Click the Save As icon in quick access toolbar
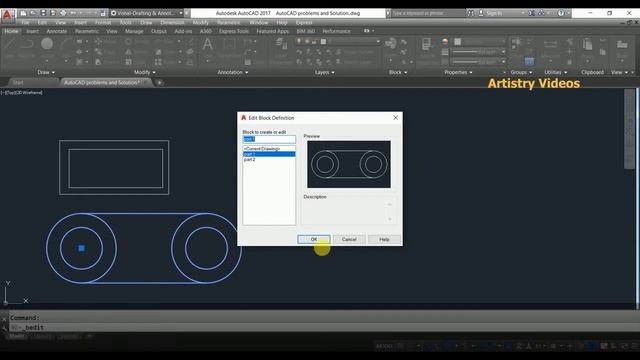The image size is (640, 360). [53, 13]
